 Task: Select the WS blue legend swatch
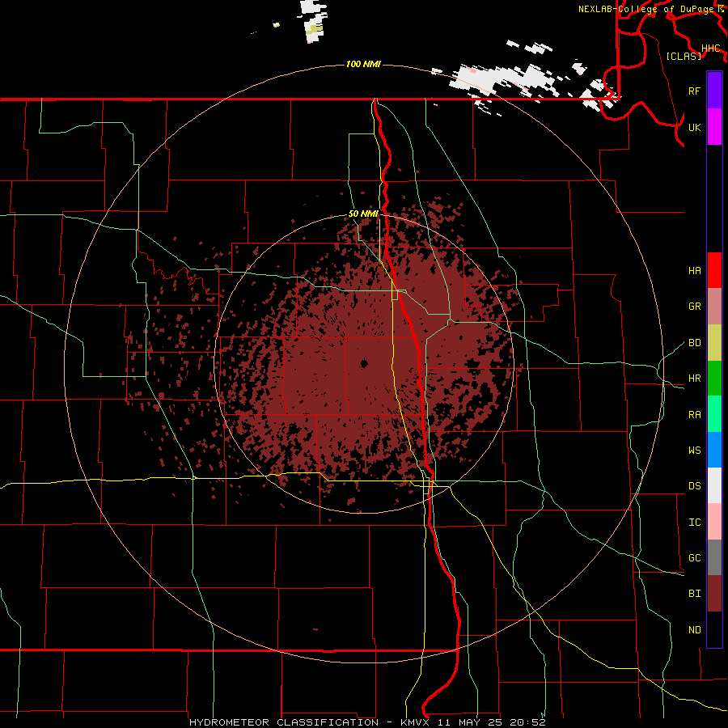pos(714,450)
